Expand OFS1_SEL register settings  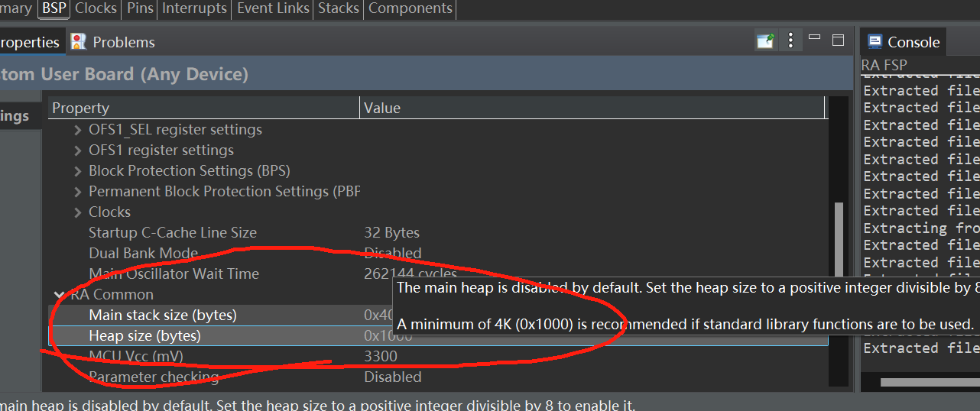click(77, 130)
